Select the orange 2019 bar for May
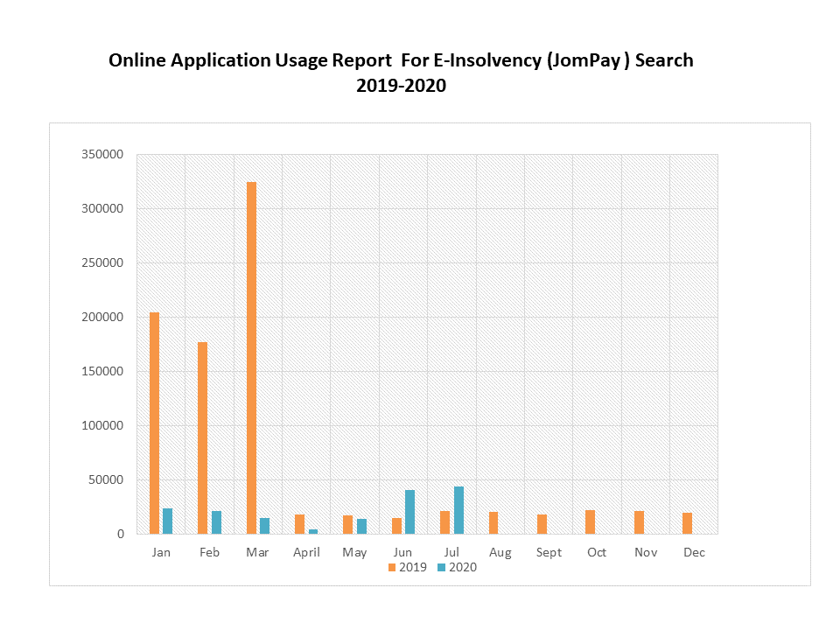 (x=347, y=525)
